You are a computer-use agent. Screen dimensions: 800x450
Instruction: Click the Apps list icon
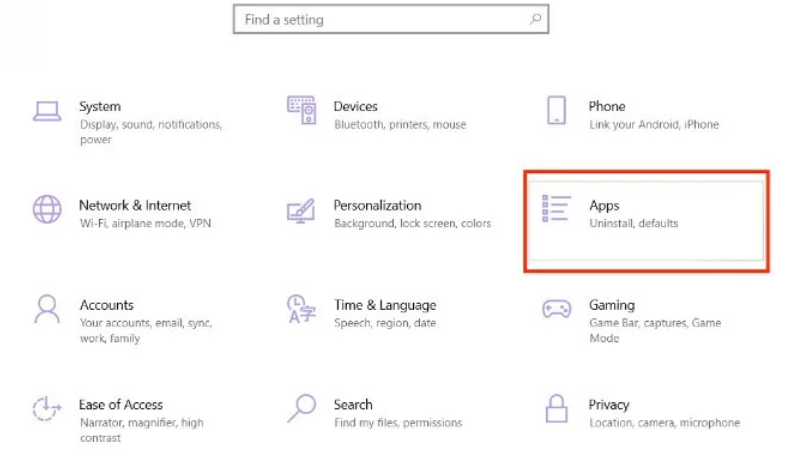(556, 209)
